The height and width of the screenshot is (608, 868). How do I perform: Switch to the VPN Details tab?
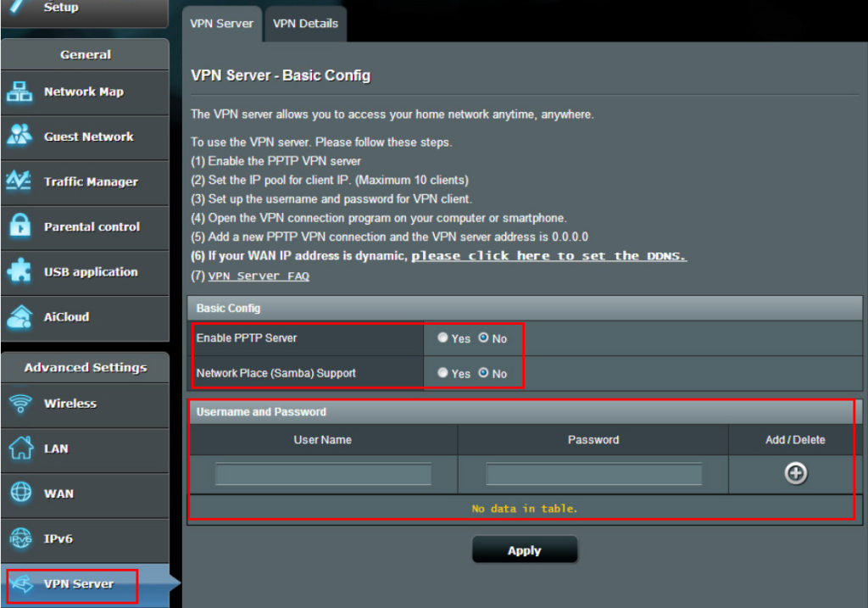305,24
